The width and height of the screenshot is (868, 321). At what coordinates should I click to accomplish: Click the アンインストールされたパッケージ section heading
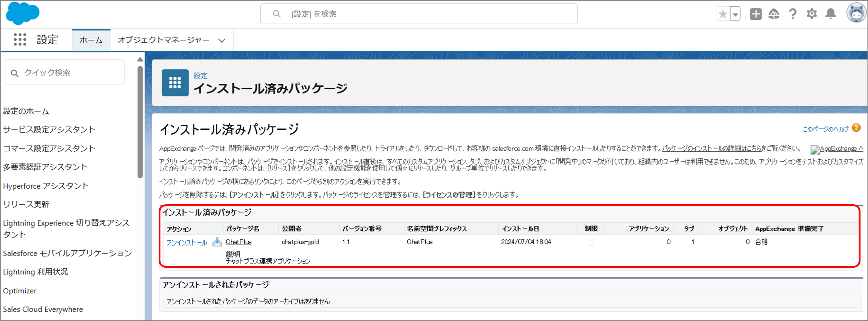click(216, 285)
